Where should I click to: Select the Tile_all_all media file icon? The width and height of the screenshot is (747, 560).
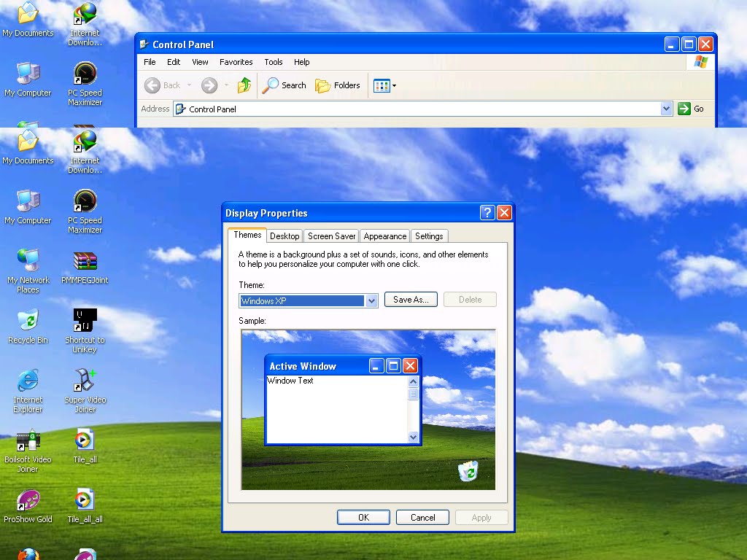point(85,506)
